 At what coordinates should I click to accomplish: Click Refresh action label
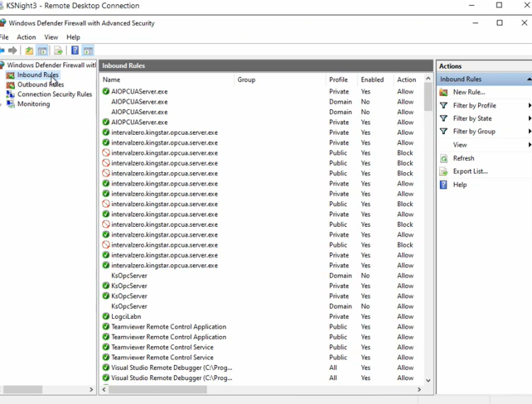pos(464,158)
